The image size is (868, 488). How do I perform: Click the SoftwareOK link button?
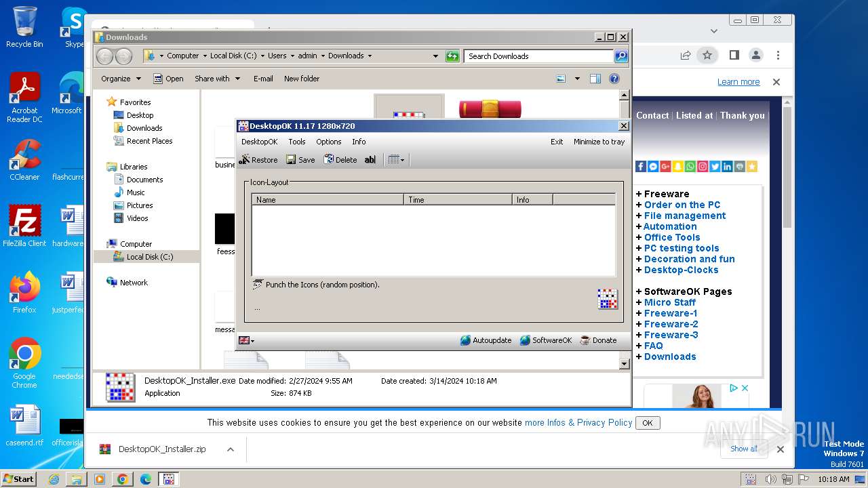click(546, 340)
